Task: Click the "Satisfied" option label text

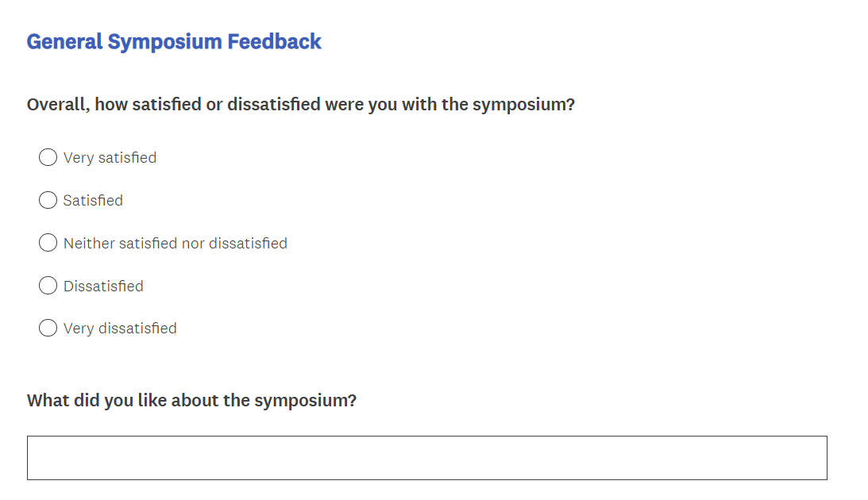Action: click(x=93, y=201)
